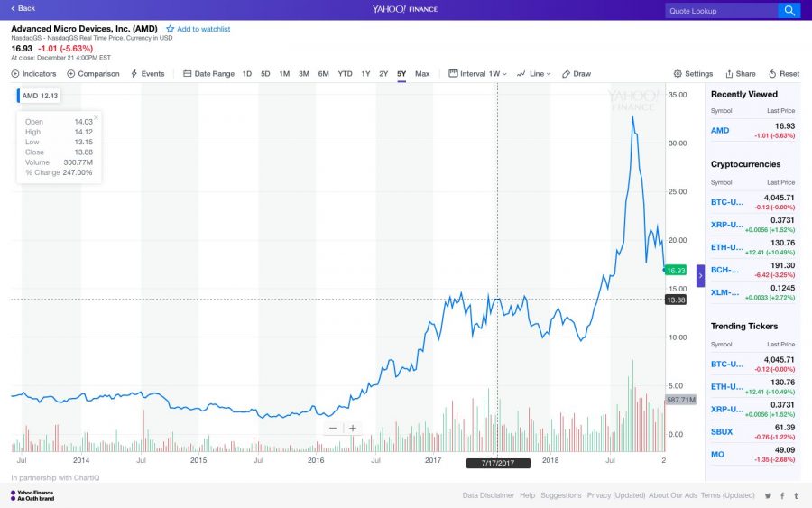Open Terms (Updated) link
Viewport: 812px width, 508px height.
tap(727, 495)
